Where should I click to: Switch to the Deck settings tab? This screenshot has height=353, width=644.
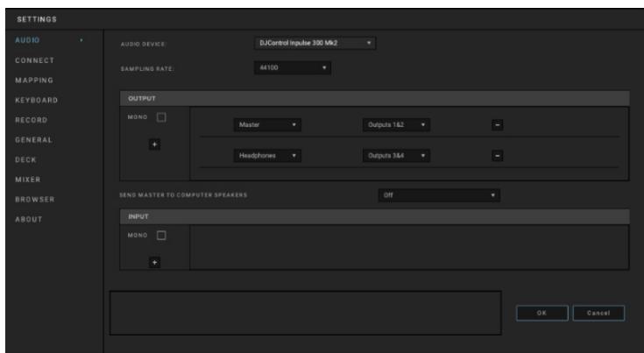tap(26, 159)
